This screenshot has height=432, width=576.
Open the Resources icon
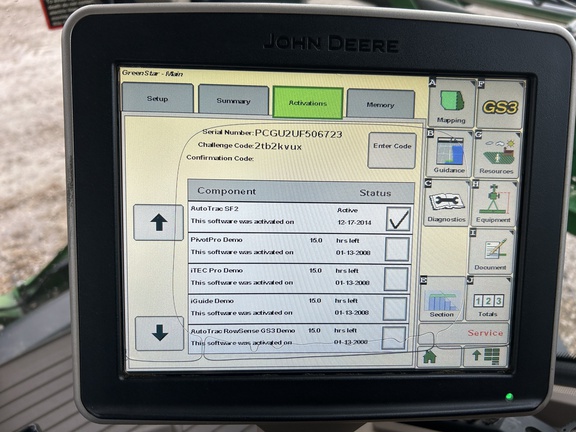497,155
